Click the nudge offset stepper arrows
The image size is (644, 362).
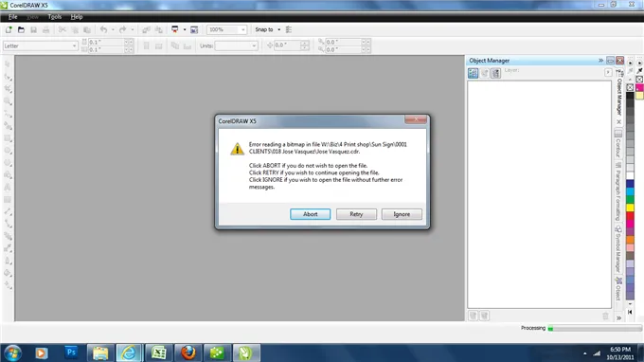[x=305, y=45]
